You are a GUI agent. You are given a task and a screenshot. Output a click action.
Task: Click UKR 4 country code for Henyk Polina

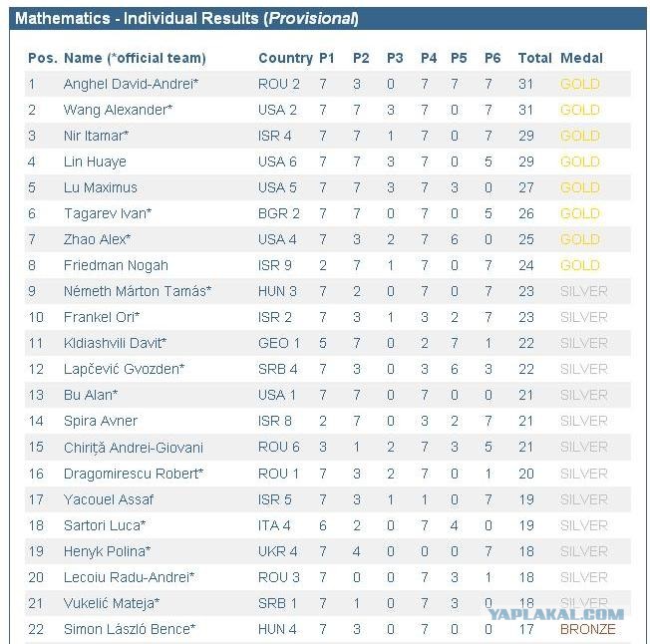(278, 551)
